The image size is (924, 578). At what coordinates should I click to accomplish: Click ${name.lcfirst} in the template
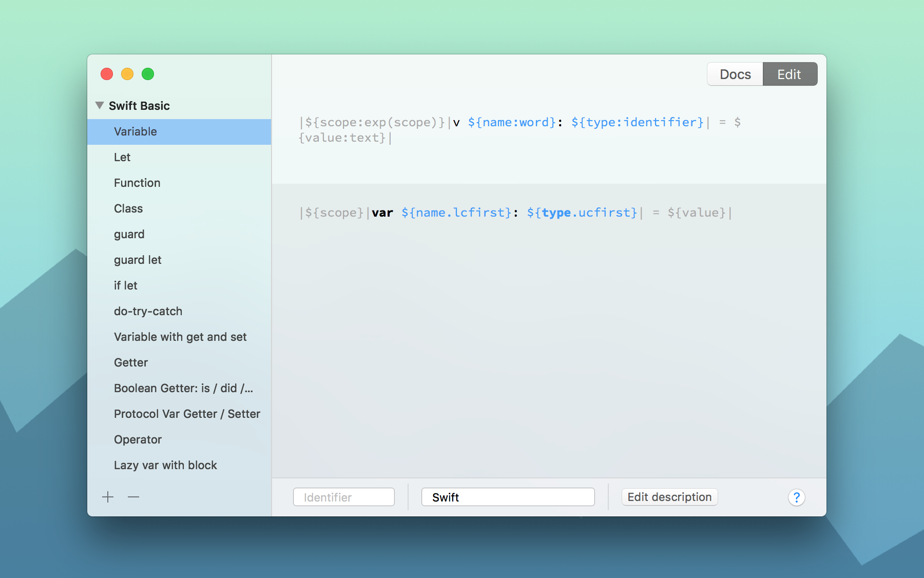tap(457, 213)
